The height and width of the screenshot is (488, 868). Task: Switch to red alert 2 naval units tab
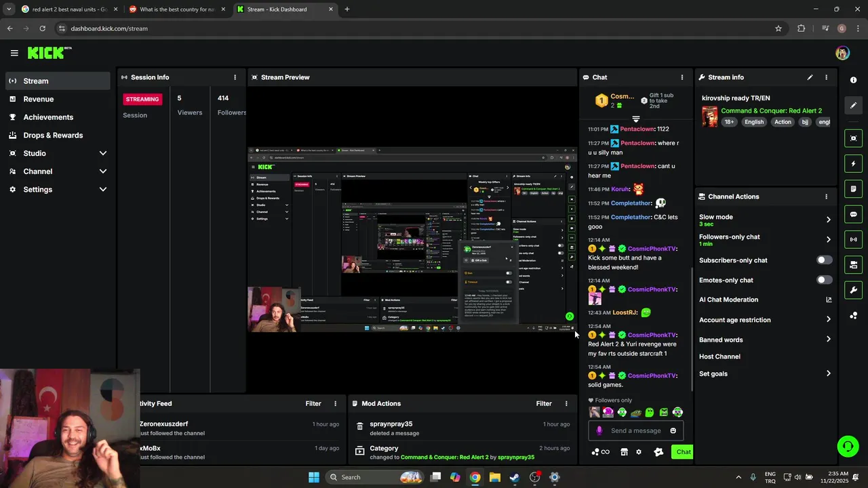coord(69,9)
